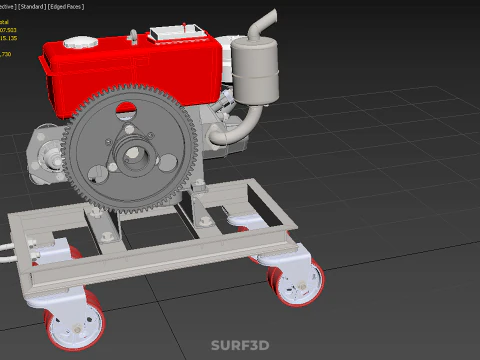Select the right-side red caster wheel

pos(297,282)
